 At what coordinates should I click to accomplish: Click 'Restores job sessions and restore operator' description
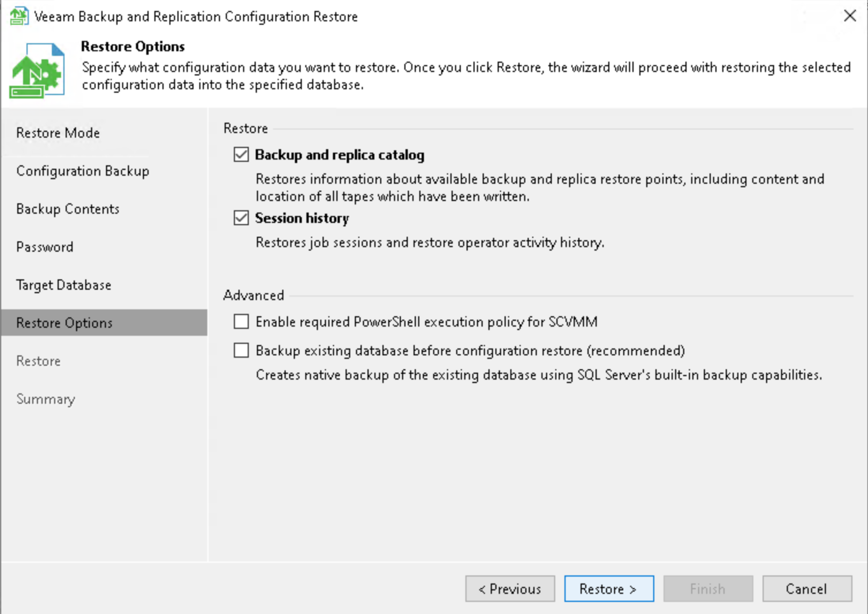(x=430, y=242)
